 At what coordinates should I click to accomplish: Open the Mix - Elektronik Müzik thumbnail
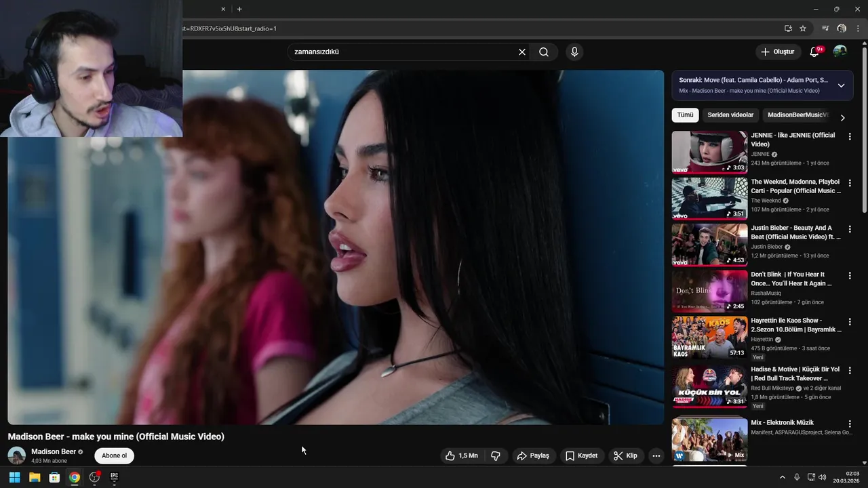point(709,439)
